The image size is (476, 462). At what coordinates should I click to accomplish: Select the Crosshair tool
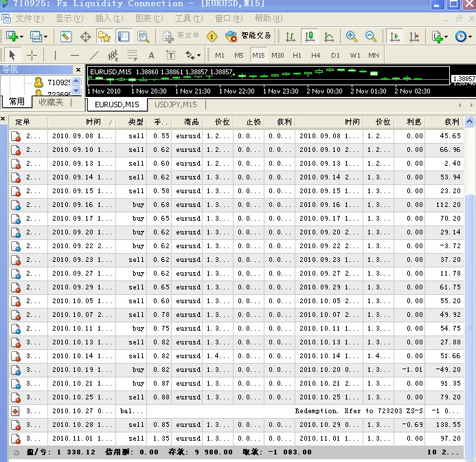click(x=32, y=55)
